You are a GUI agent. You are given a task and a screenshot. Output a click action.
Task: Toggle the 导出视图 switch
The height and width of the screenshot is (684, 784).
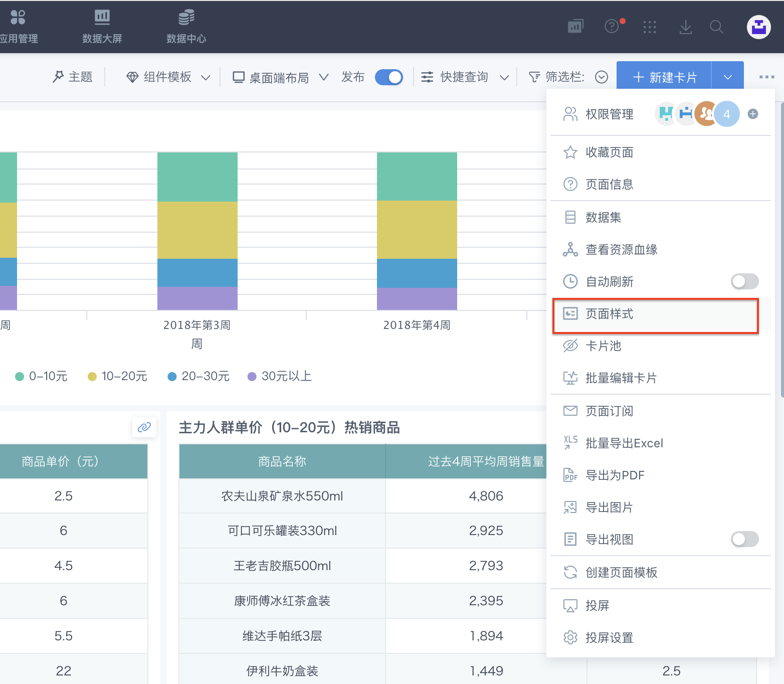[745, 539]
